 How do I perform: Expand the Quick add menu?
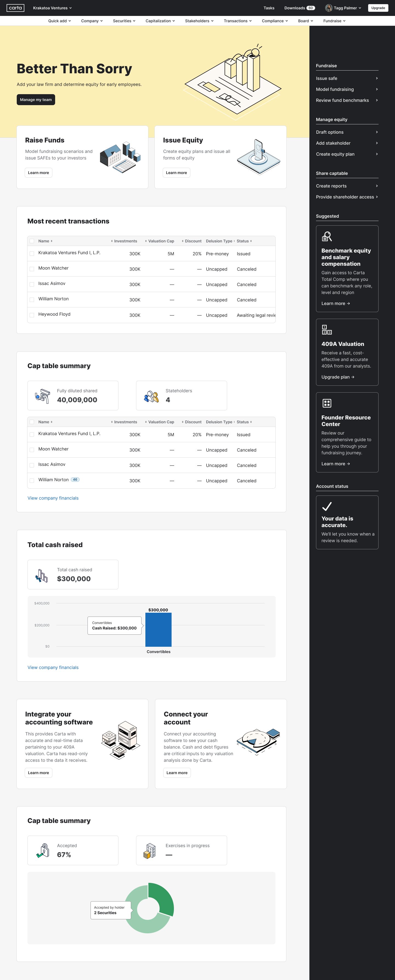[x=59, y=21]
